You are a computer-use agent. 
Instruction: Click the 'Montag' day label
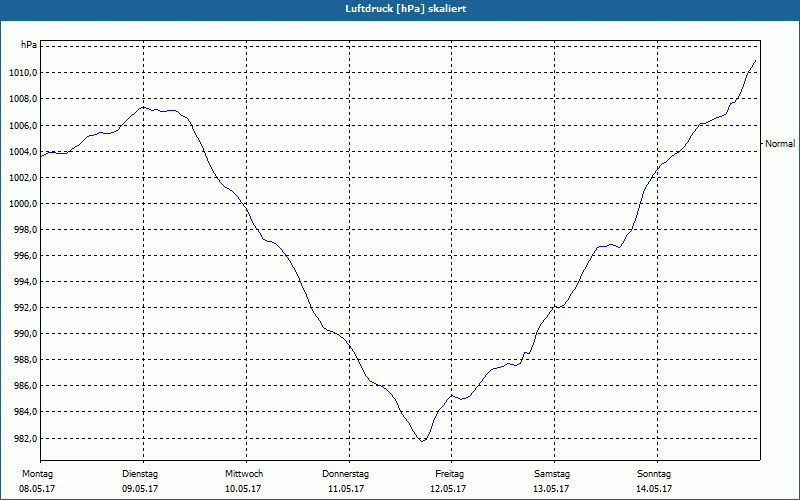[37, 474]
